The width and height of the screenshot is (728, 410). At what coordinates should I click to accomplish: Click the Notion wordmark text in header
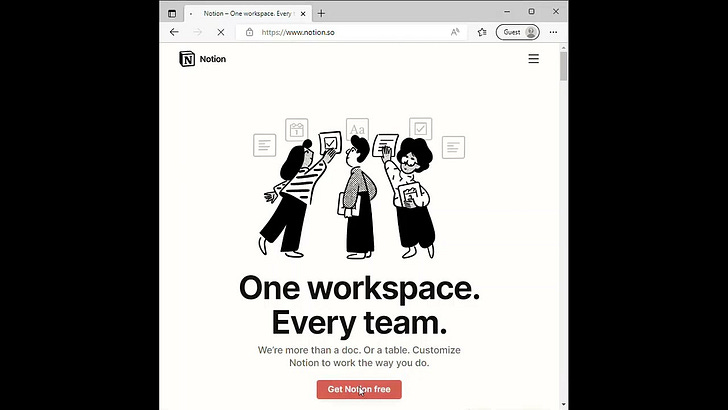click(x=213, y=59)
